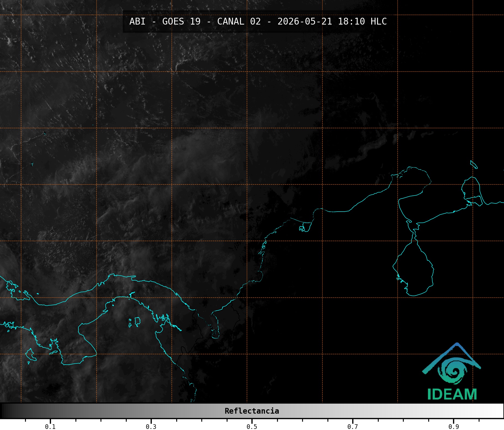The image size is (504, 430).
Task: Click the 0.7 tick on colorbar
Action: click(353, 426)
